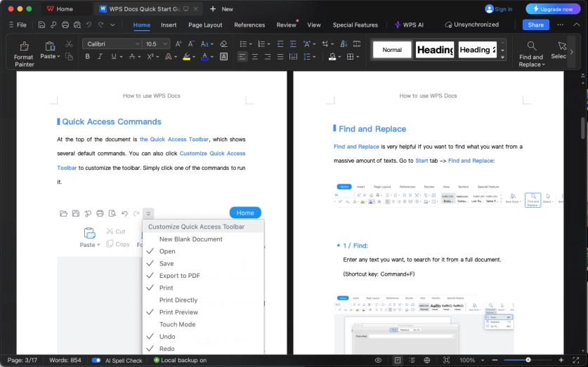Image resolution: width=588 pixels, height=367 pixels.
Task: Open the View tab
Action: click(314, 25)
